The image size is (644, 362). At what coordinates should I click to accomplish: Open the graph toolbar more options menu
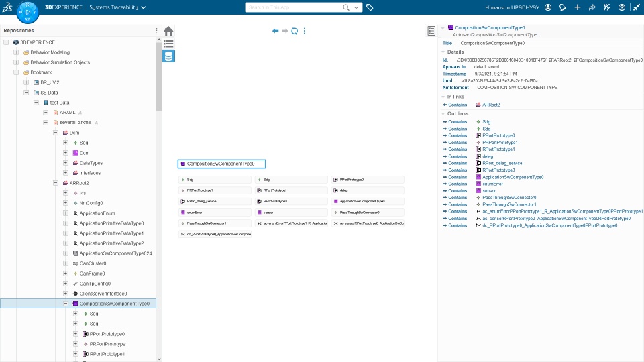pyautogui.click(x=305, y=31)
